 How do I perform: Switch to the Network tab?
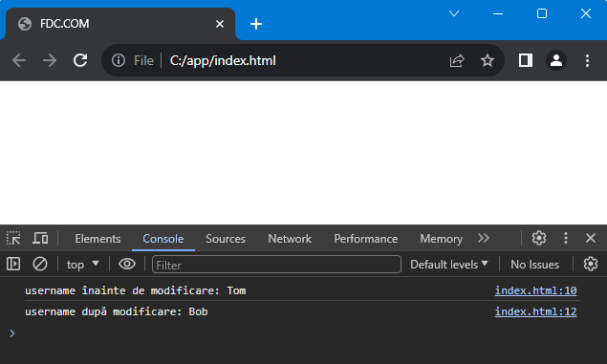290,239
